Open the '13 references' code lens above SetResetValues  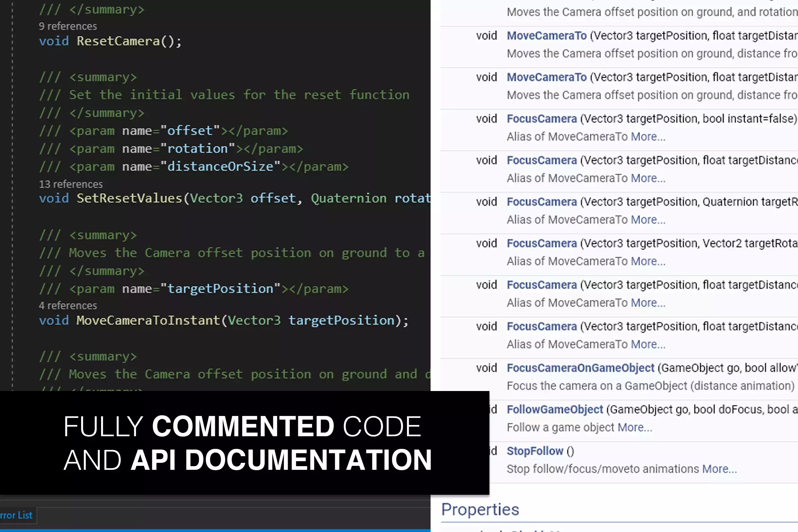(x=70, y=184)
